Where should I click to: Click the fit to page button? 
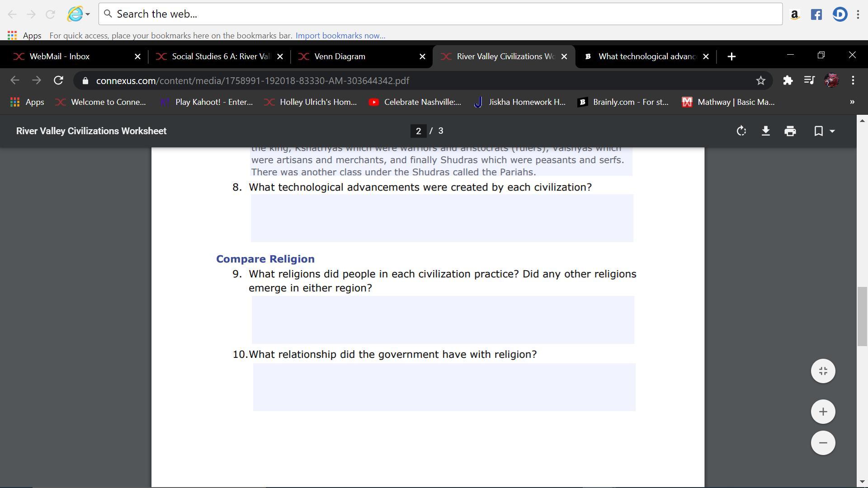[x=823, y=371]
